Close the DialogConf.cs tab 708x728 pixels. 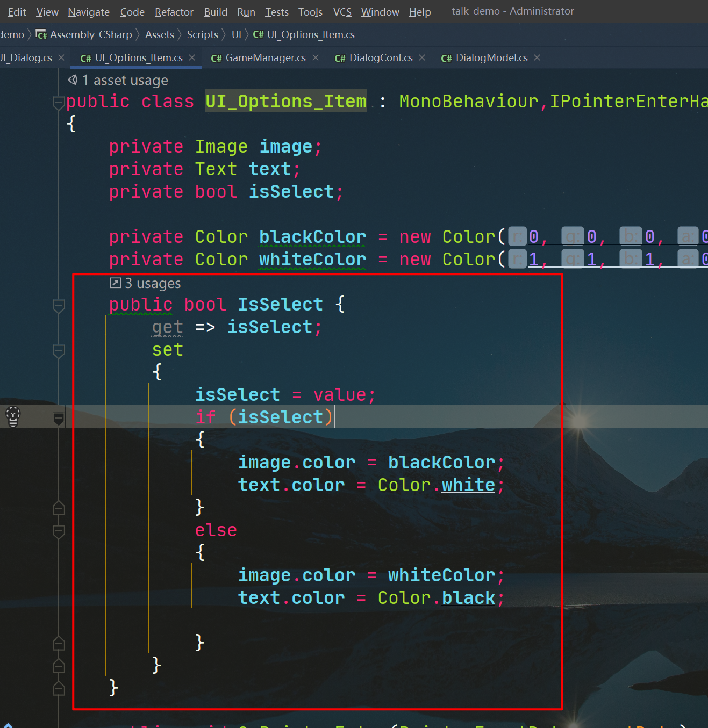point(422,57)
